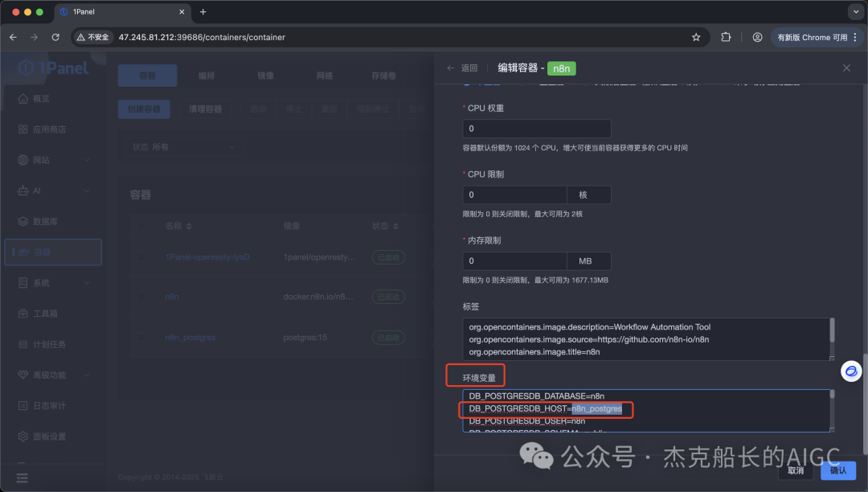The width and height of the screenshot is (868, 492).
Task: Collapse sidebar with the hamburger icon
Action: point(23,478)
